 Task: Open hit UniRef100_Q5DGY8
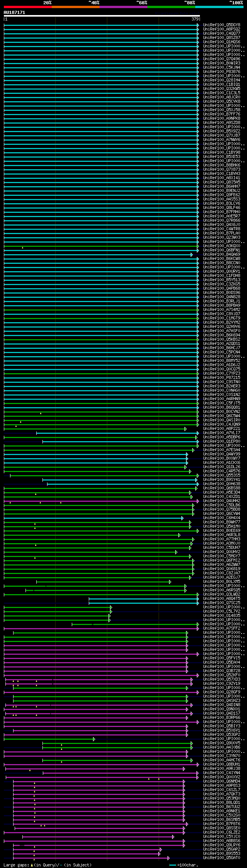222,25
